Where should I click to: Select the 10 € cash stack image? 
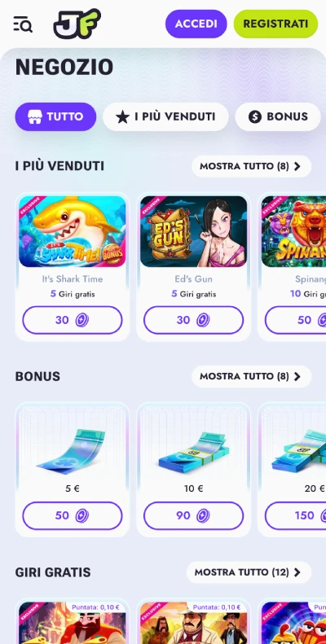click(194, 450)
